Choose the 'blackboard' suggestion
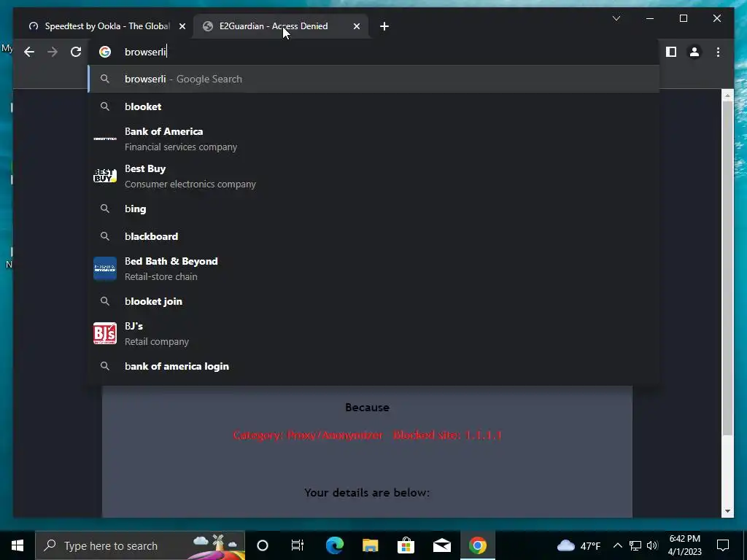The height and width of the screenshot is (560, 747). click(x=374, y=236)
